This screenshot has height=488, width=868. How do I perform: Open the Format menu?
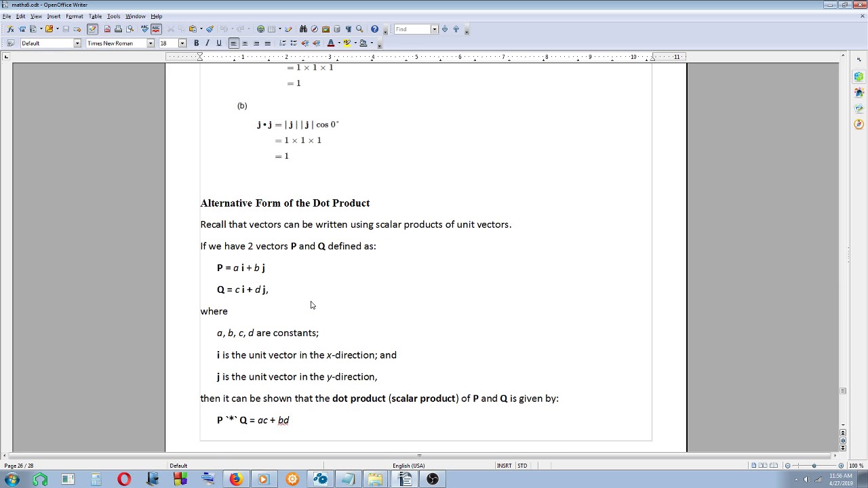tap(75, 16)
